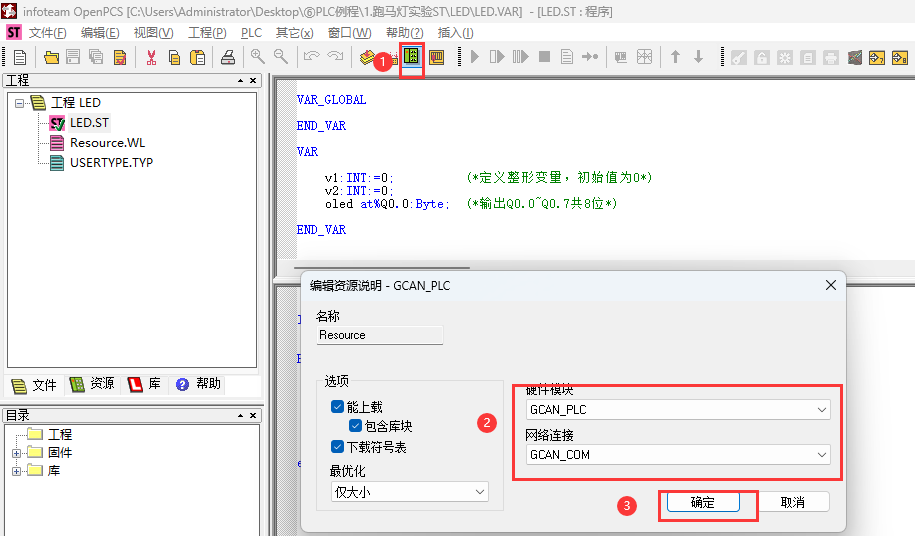Close the 编辑资源说明 dialog
This screenshot has height=536, width=915.
click(831, 285)
